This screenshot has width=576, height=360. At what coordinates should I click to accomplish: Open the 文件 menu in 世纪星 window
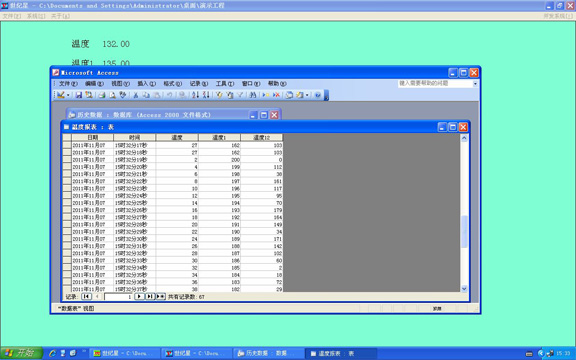pos(12,16)
